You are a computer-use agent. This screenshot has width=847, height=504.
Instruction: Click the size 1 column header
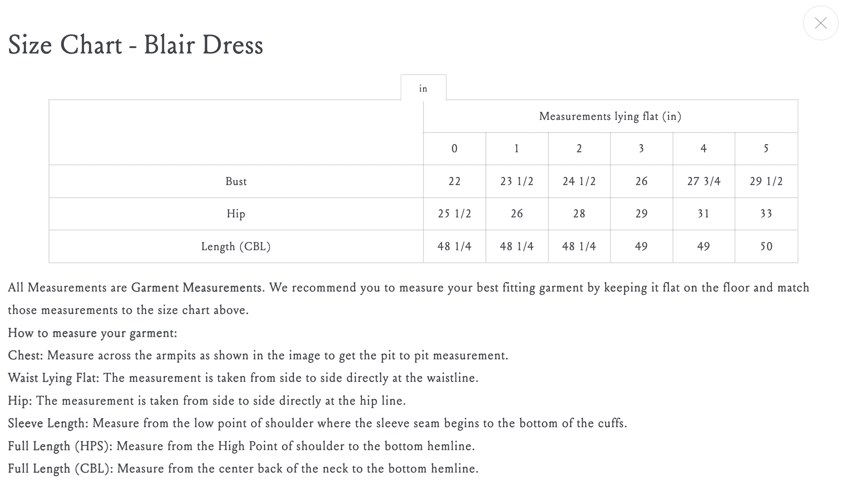coord(517,149)
